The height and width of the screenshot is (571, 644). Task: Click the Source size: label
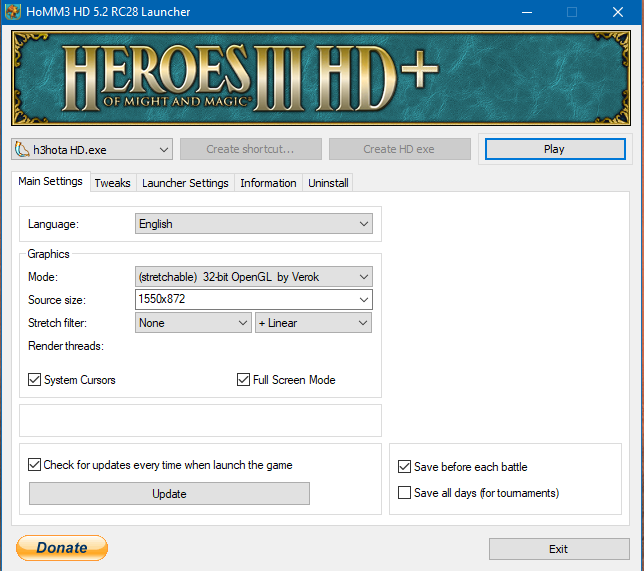point(57,300)
